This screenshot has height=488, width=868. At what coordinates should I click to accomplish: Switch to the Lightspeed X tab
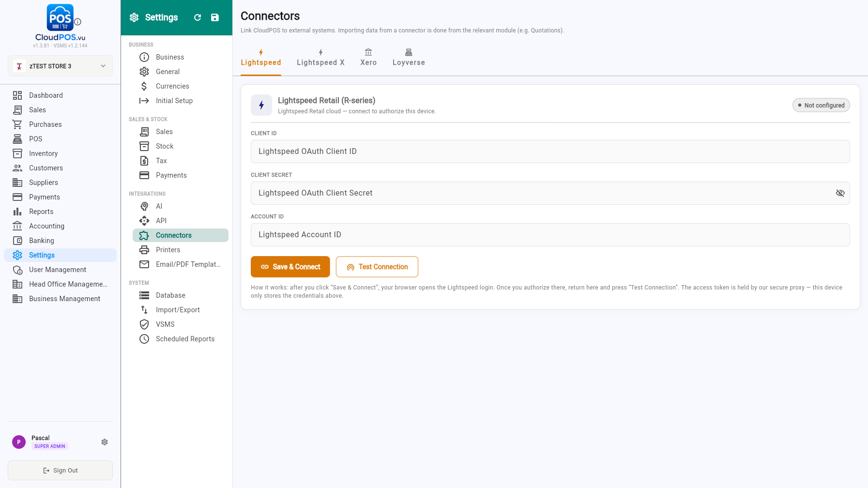[x=320, y=58]
